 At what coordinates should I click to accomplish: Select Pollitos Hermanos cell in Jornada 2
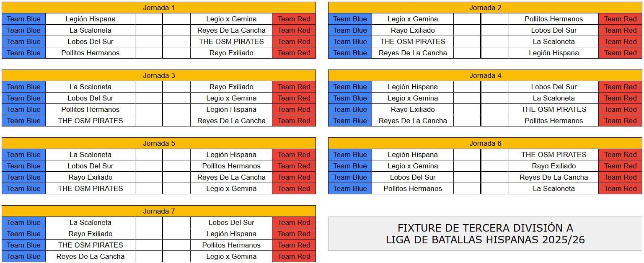pos(553,19)
